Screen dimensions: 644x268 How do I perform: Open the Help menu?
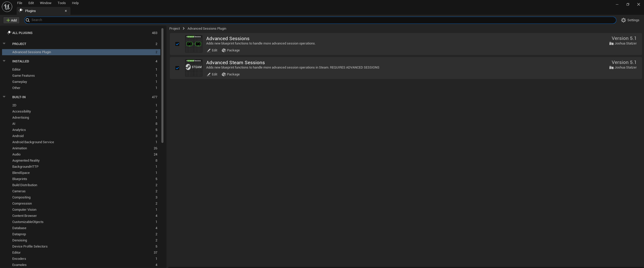tap(75, 3)
